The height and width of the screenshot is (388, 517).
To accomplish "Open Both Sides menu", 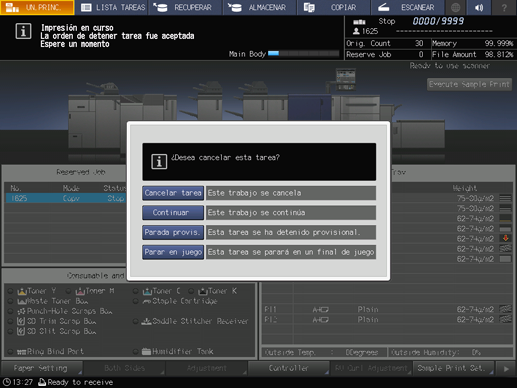I will (x=124, y=368).
